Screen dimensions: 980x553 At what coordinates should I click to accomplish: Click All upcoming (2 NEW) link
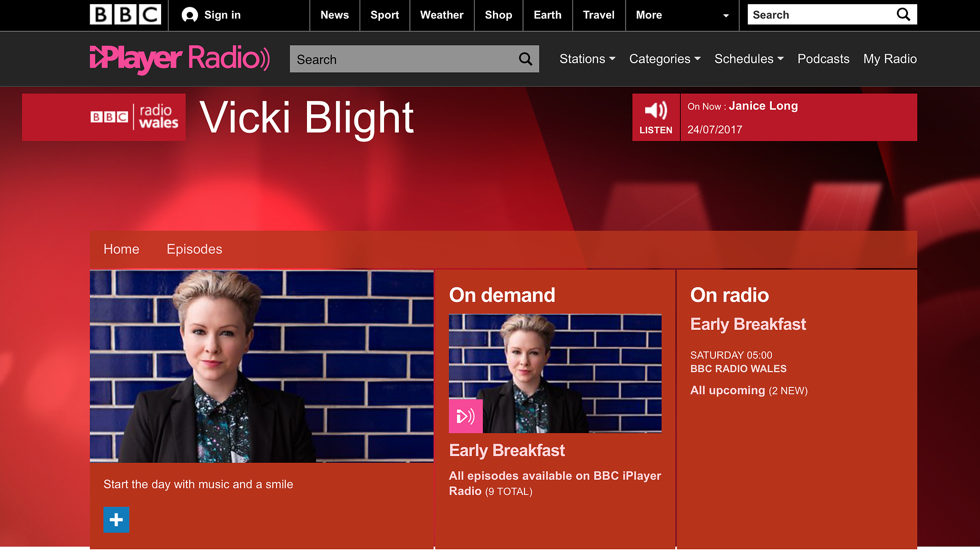(749, 391)
